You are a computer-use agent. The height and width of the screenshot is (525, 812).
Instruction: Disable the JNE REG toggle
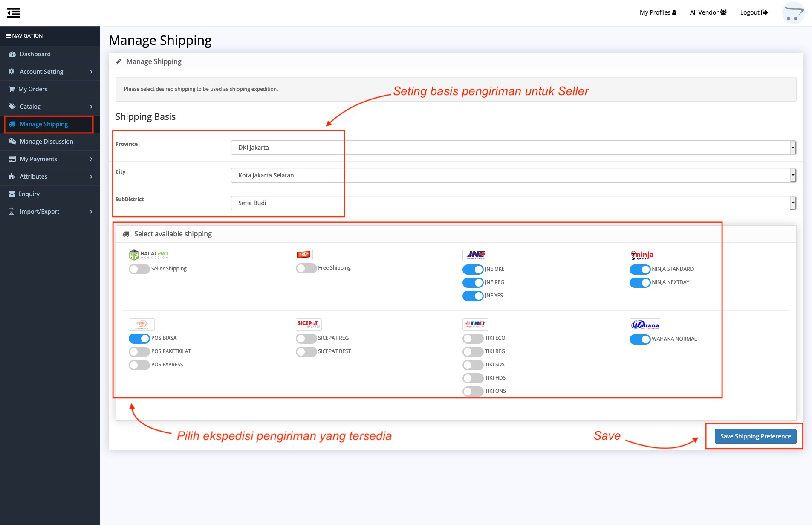pyautogui.click(x=473, y=283)
